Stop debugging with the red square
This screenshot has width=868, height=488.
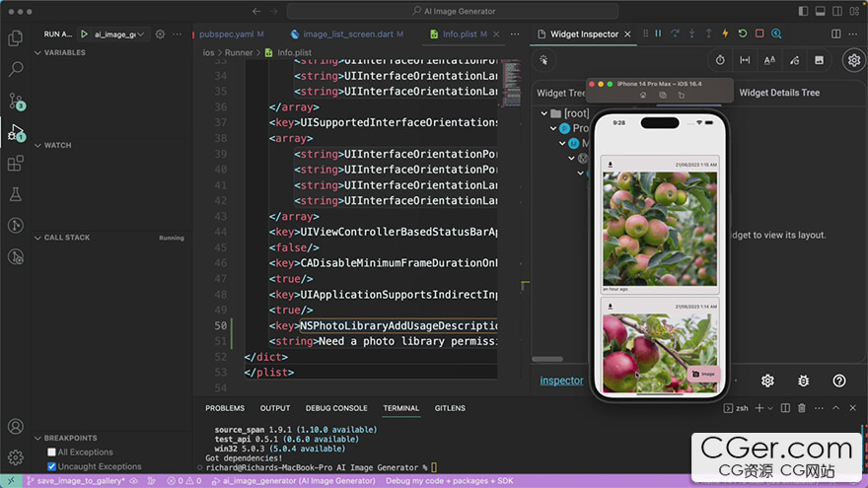point(759,34)
